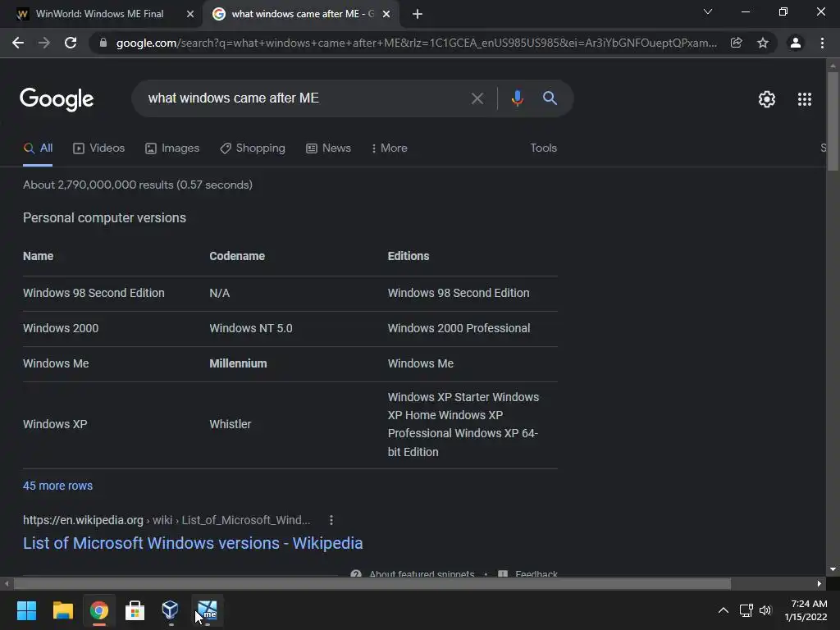This screenshot has width=840, height=630.
Task: Click the Windows NT 5.0 codename cell
Action: coord(251,328)
